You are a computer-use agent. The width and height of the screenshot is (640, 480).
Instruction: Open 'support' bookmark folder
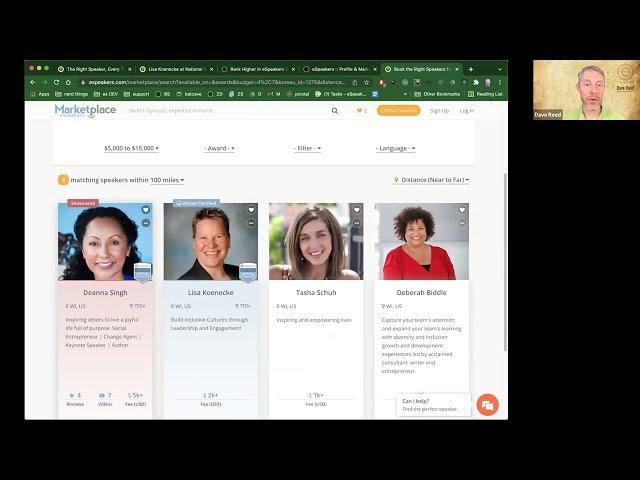(x=136, y=94)
